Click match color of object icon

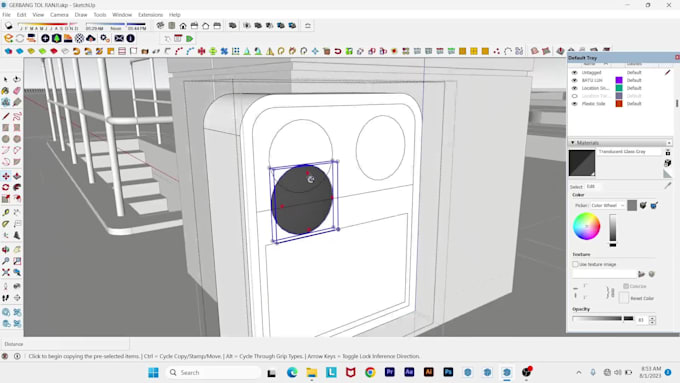(x=643, y=205)
